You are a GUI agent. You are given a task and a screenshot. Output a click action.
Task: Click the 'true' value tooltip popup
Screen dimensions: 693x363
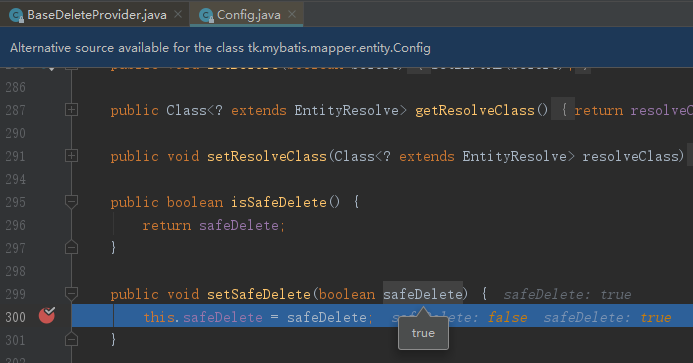[423, 333]
